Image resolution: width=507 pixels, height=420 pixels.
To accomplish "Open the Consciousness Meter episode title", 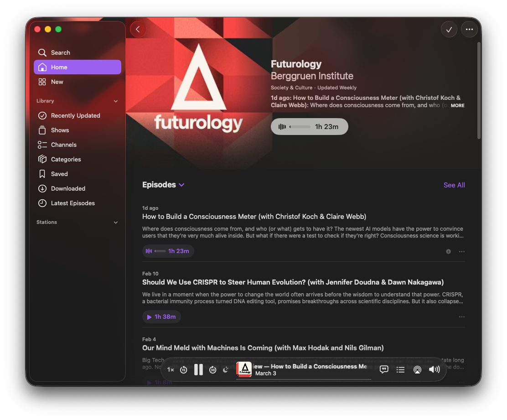I will coord(254,216).
